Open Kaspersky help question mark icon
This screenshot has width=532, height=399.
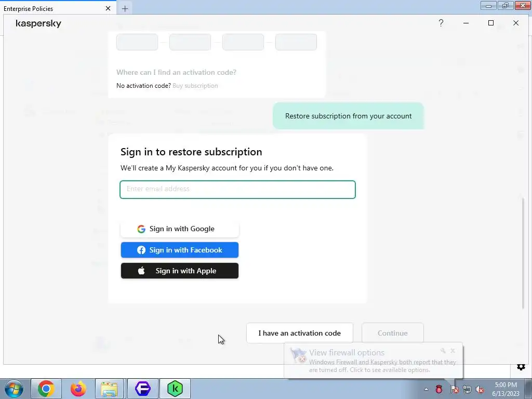pyautogui.click(x=441, y=23)
